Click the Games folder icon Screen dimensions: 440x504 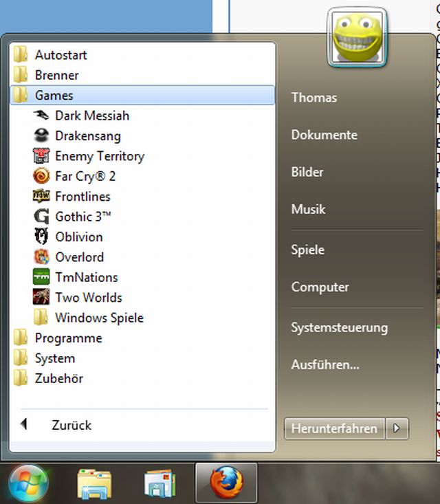[x=21, y=95]
